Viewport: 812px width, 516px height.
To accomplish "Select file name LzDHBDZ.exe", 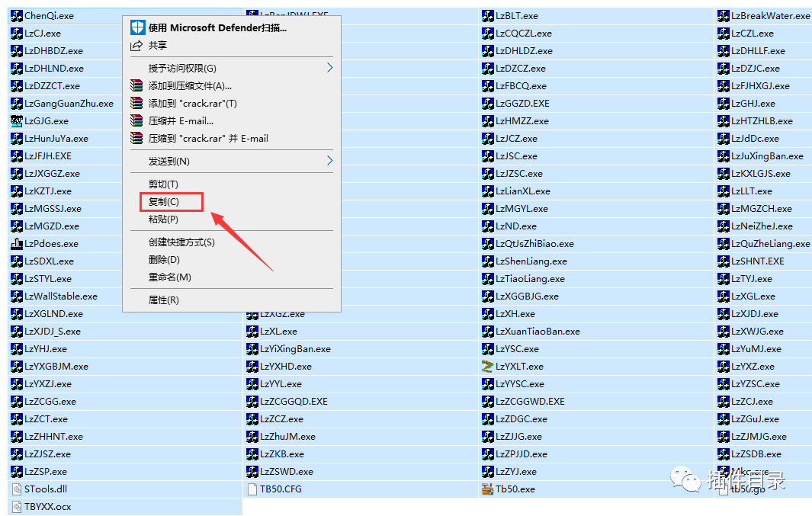I will tap(54, 51).
